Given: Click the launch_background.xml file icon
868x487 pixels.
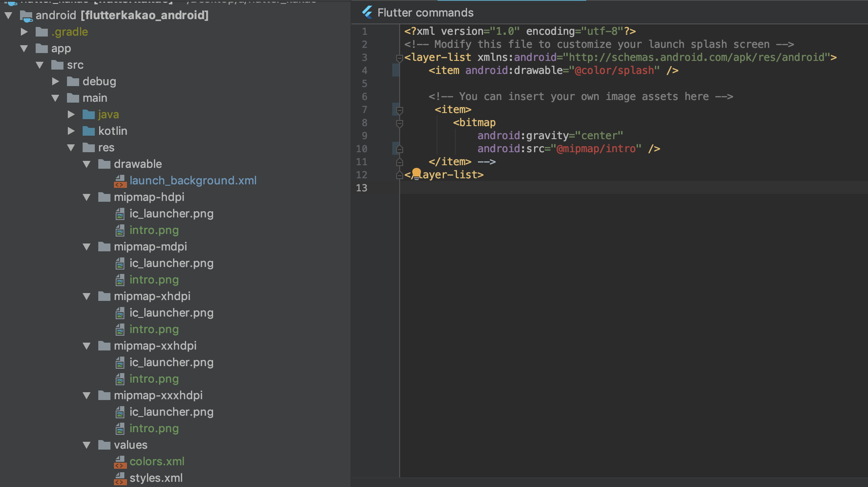Looking at the screenshot, I should tap(120, 181).
